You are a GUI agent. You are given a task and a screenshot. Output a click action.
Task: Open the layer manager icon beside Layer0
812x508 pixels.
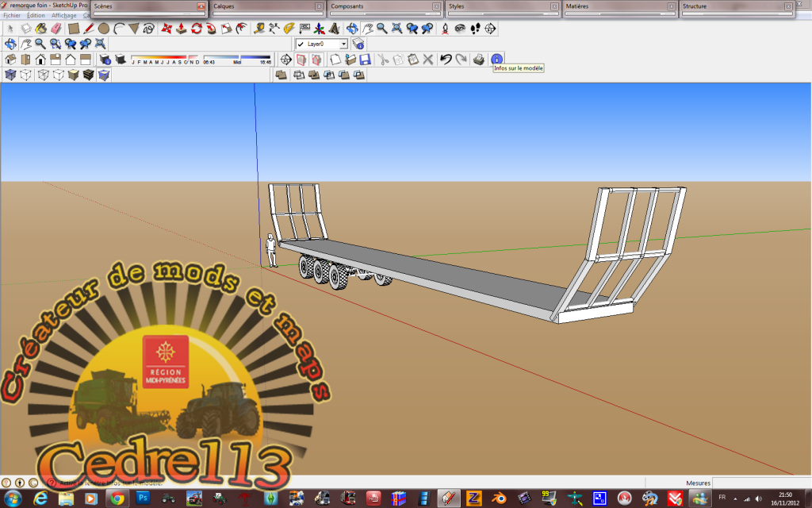(358, 44)
